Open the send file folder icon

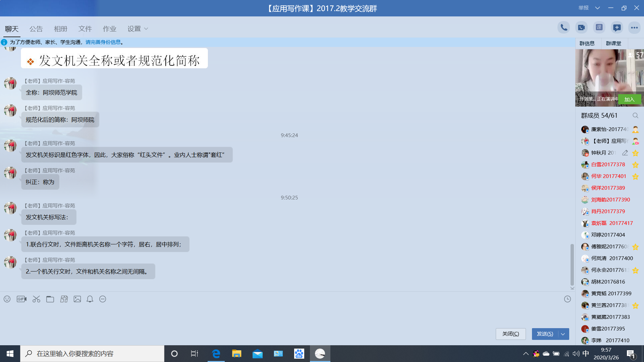click(50, 299)
